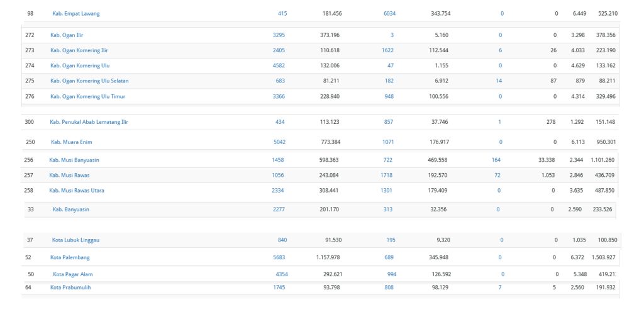Click 1718 in the Musi Rawas row
The width and height of the screenshot is (644, 324).
[387, 176]
